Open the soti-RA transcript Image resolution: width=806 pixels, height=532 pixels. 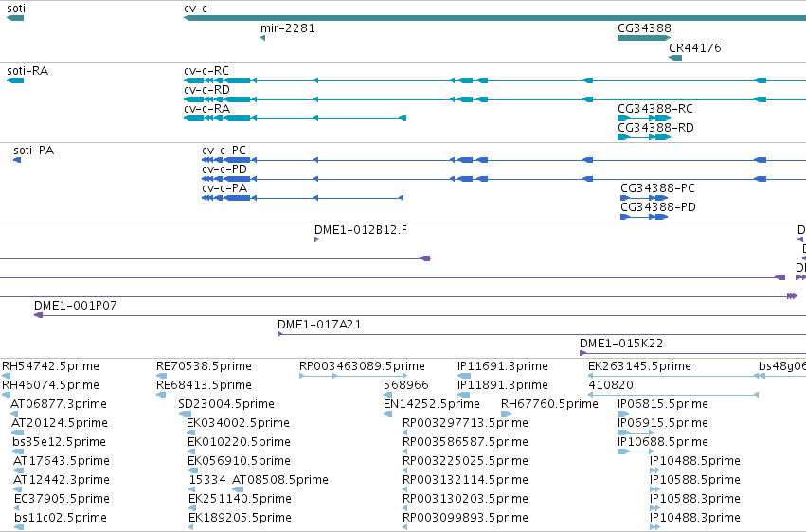click(15, 80)
